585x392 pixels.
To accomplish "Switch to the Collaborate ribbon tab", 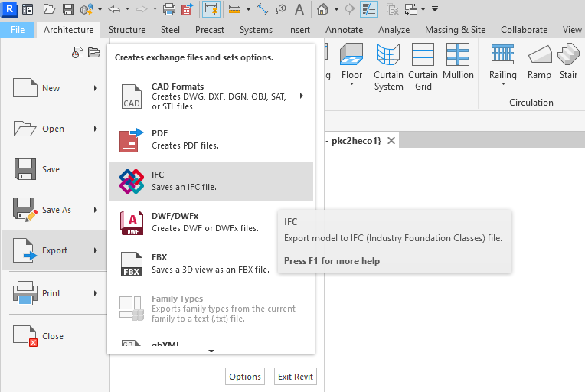I will tap(525, 29).
